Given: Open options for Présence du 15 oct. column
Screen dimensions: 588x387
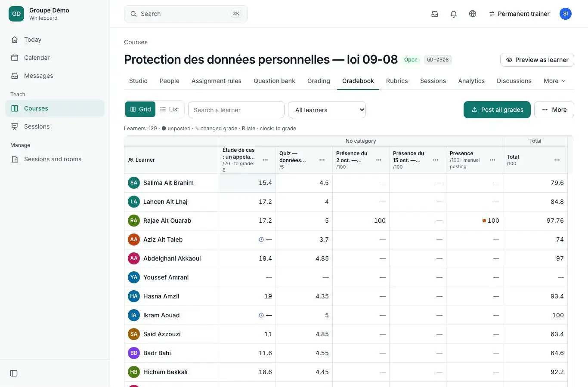Looking at the screenshot, I should (436, 160).
